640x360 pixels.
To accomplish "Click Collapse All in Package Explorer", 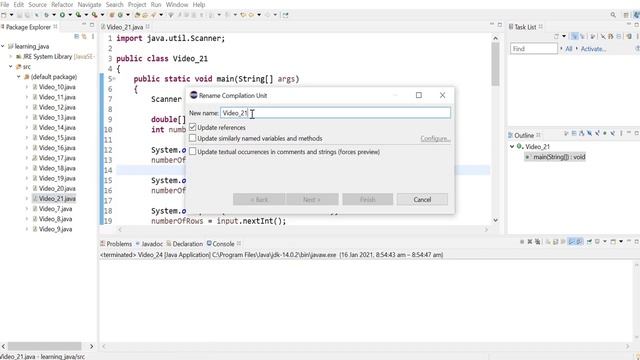I will pos(76,36).
